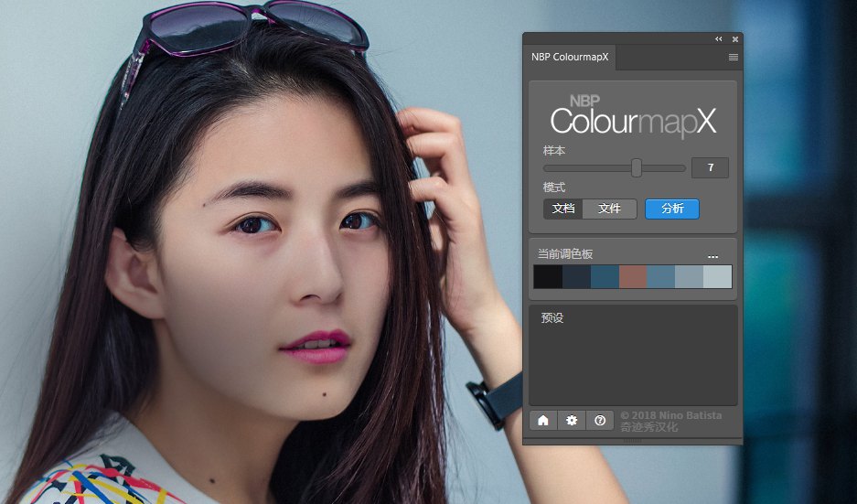This screenshot has width=857, height=504.
Task: Open help with the question mark icon
Action: tap(600, 421)
